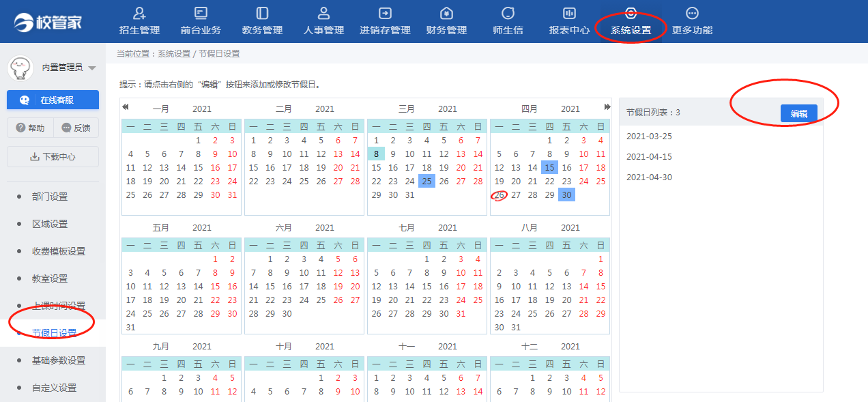
Task: Open 招生管理 from top navigation
Action: point(139,21)
